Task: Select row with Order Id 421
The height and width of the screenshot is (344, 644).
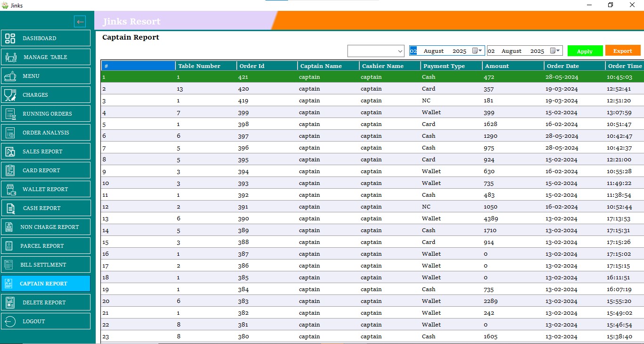Action: (x=372, y=77)
